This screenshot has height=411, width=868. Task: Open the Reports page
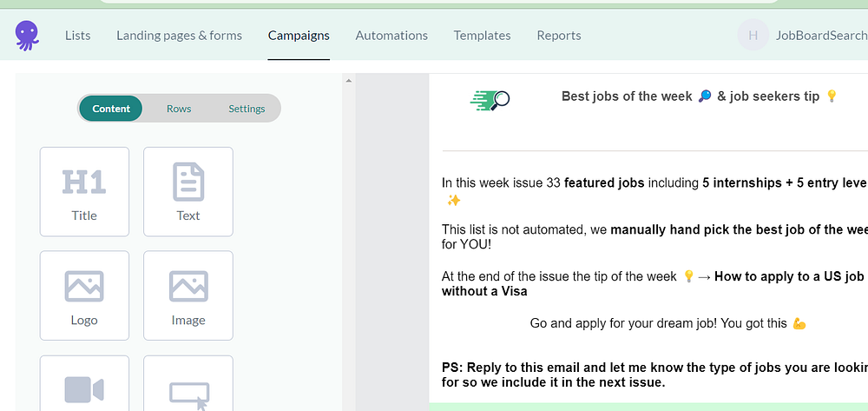pyautogui.click(x=558, y=36)
